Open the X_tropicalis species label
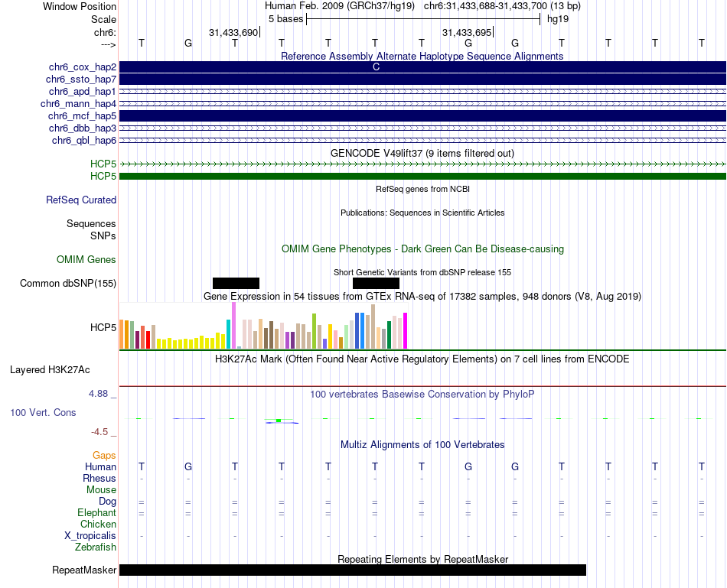727x588 pixels. pyautogui.click(x=90, y=536)
